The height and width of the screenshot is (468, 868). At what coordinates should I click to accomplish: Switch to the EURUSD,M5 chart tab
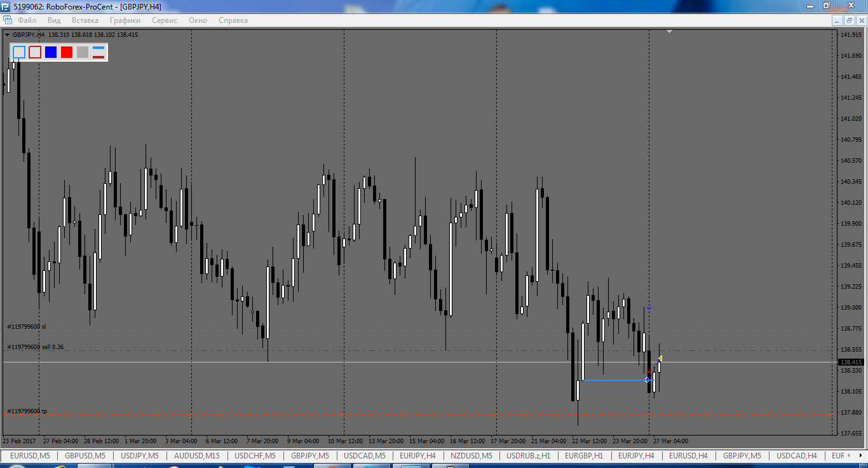[30, 455]
